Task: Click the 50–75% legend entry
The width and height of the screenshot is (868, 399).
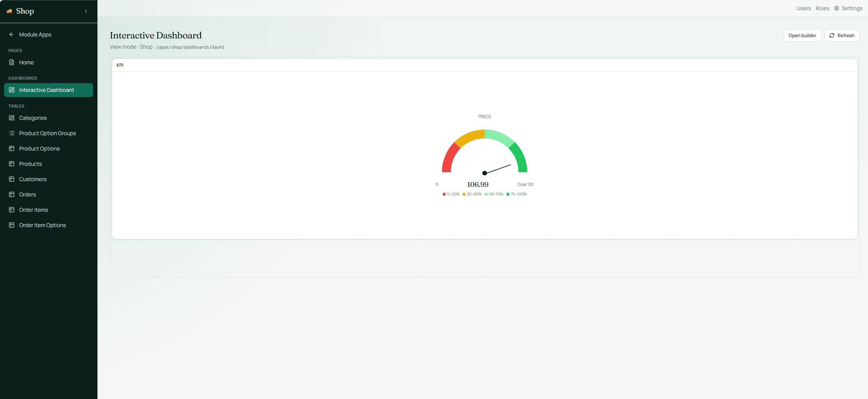Action: click(x=494, y=194)
